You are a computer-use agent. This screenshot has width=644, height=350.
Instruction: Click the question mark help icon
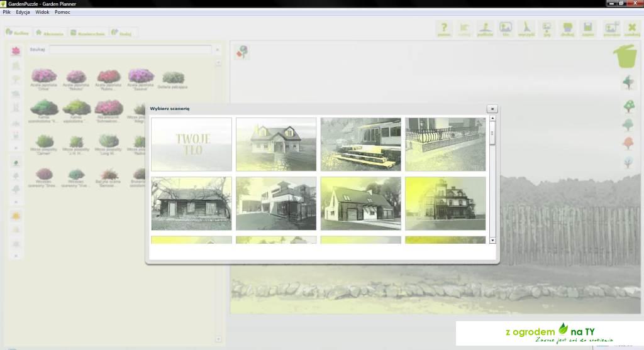[x=444, y=28]
